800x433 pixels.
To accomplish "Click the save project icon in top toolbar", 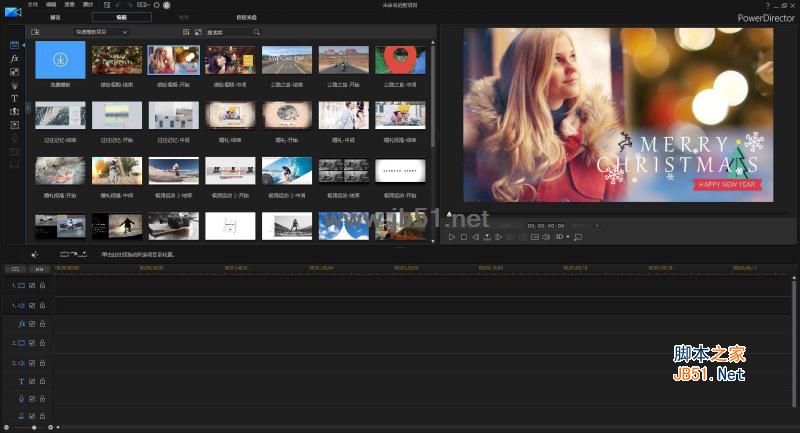I will [x=107, y=5].
